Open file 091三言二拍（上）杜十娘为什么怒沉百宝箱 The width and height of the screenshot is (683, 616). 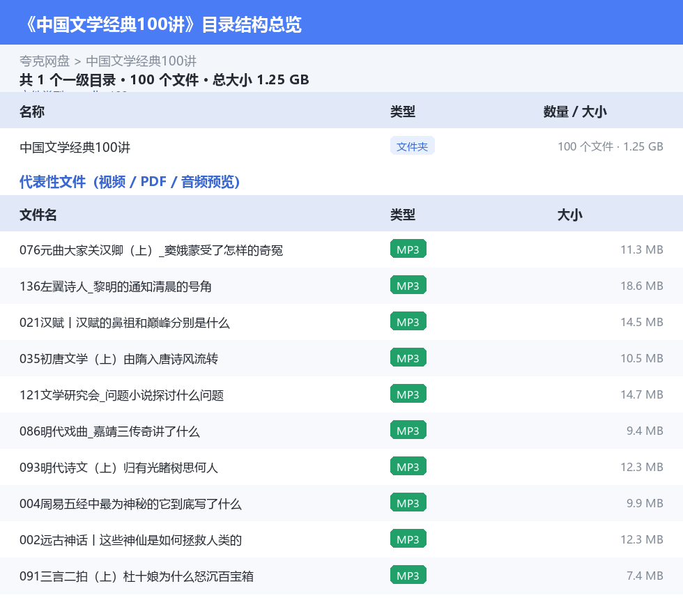[x=137, y=576]
